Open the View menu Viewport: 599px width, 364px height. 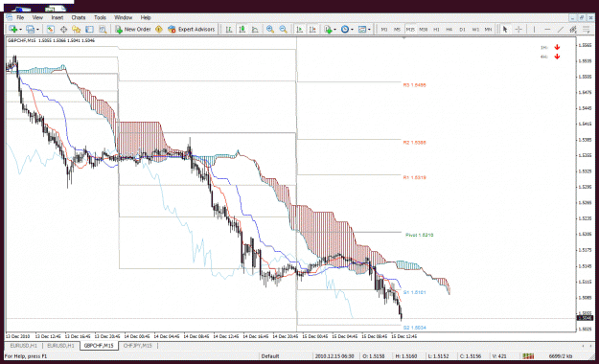(37, 17)
